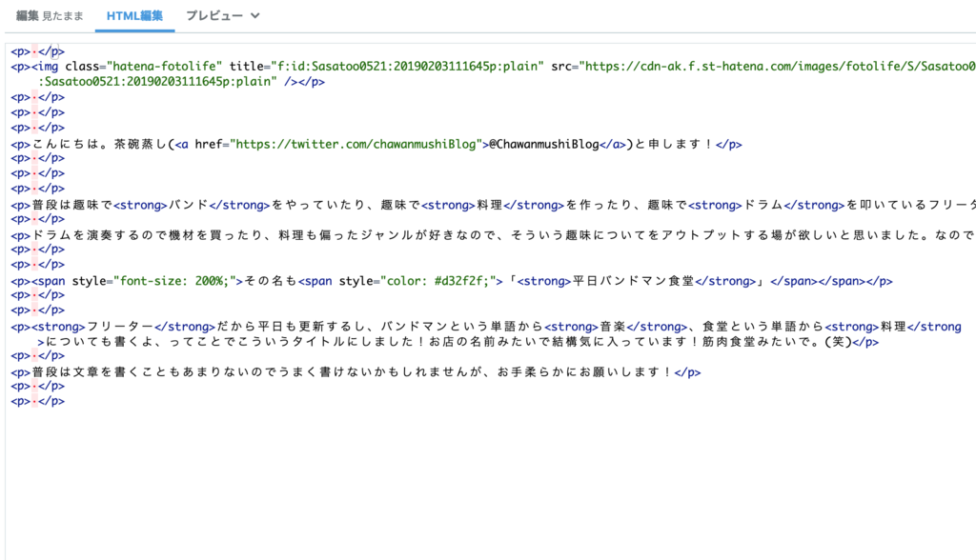
Task: Click the text こんにちは。茶碗蒸し
Action: point(99,145)
